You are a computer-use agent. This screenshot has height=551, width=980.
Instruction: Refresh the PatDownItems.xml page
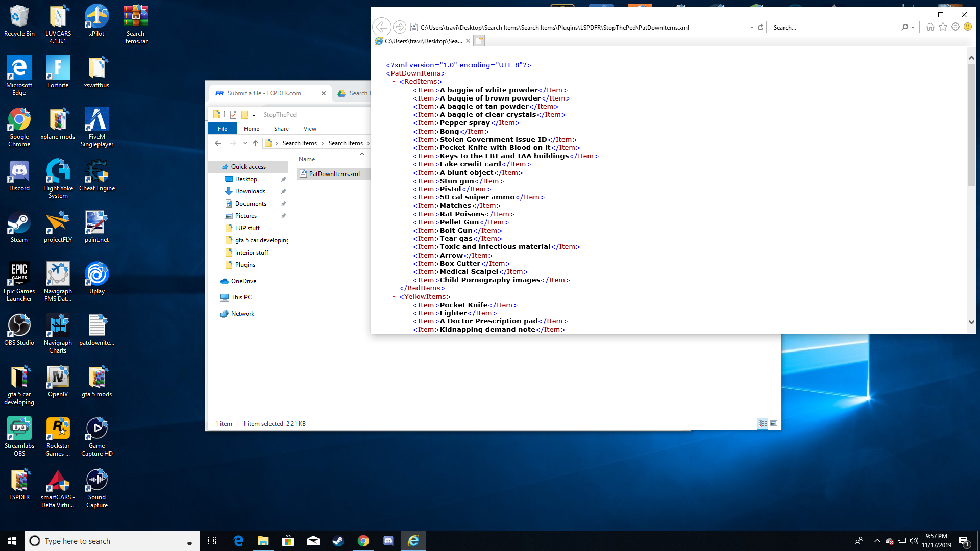click(761, 28)
